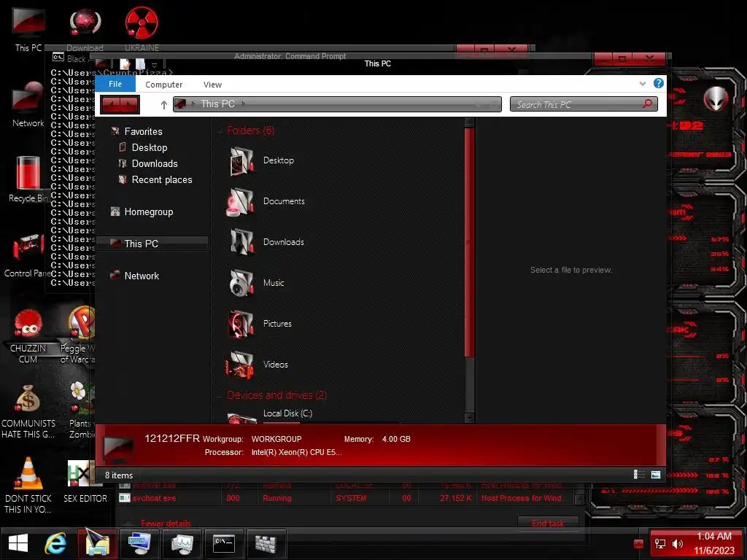Viewport: 747px width, 560px height.
Task: Click firewall brick wall taskbar button
Action: point(266,542)
